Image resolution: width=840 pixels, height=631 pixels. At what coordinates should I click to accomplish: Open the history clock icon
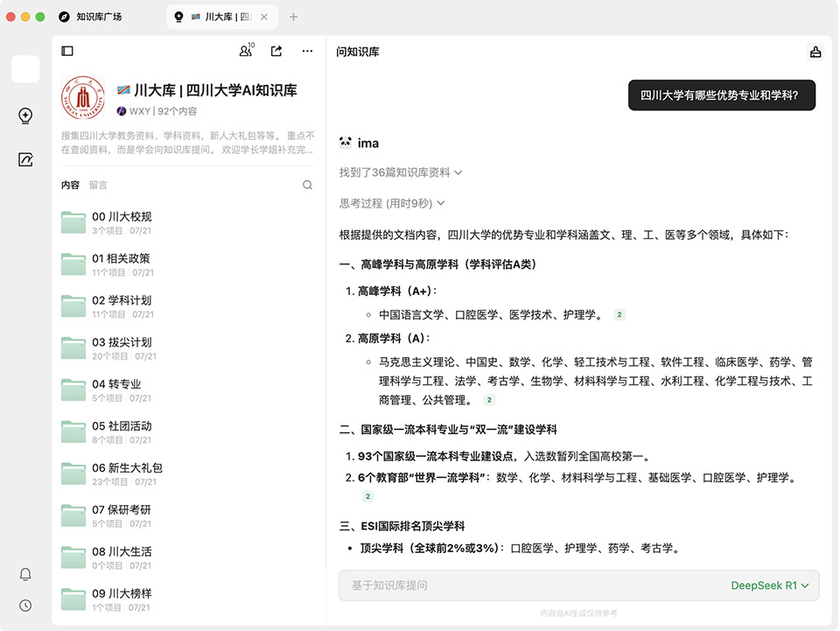(x=25, y=606)
